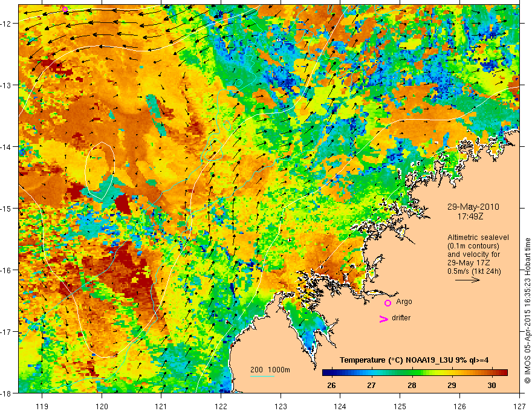Click the latitude label -18
The image size is (532, 411).
click(x=6, y=393)
